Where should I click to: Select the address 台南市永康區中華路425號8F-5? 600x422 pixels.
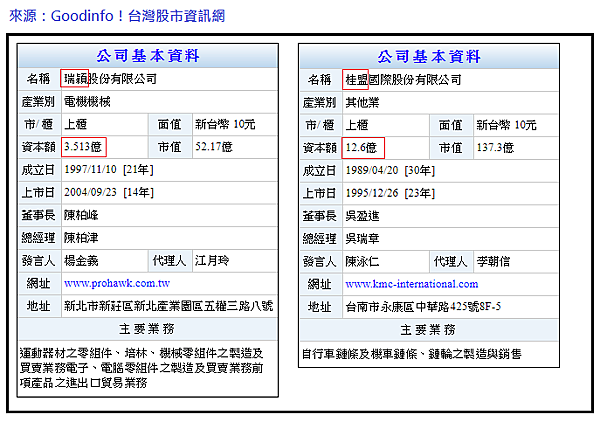(423, 307)
